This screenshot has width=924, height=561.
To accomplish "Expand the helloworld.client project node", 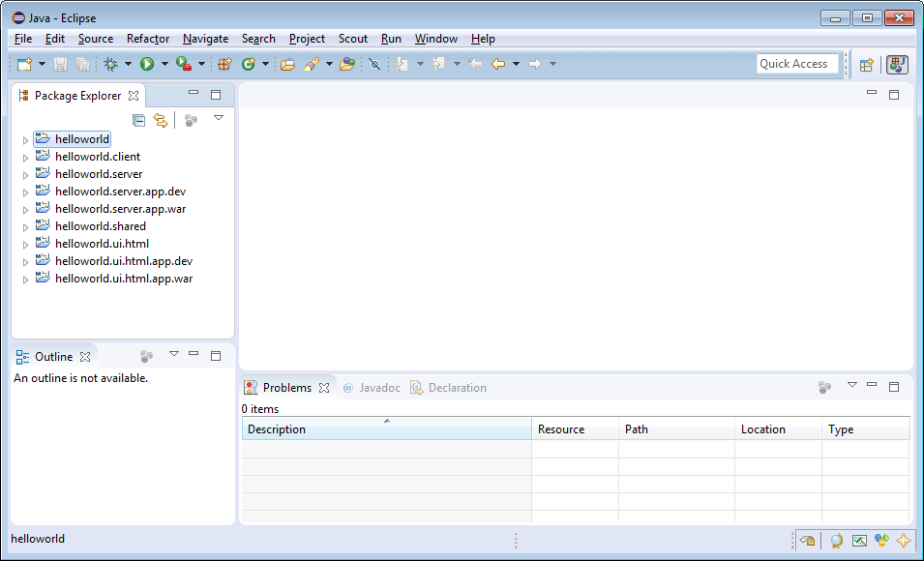I will [x=25, y=158].
